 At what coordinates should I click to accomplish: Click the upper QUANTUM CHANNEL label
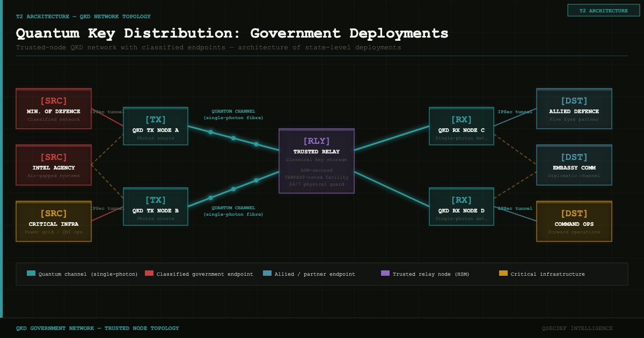click(233, 114)
